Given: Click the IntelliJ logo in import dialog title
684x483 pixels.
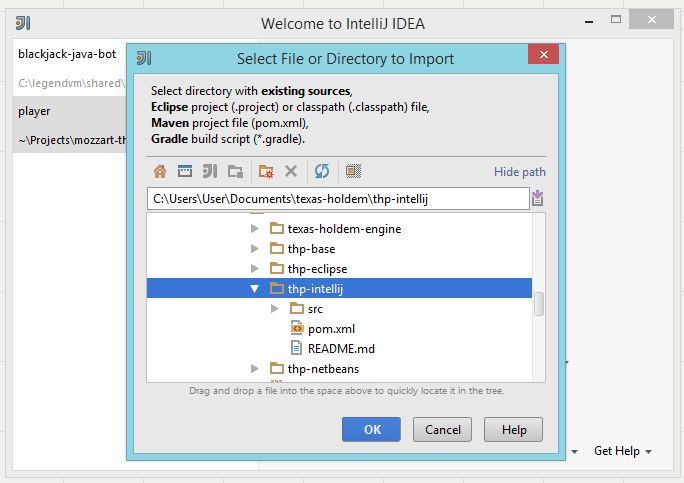Looking at the screenshot, I should coord(144,58).
